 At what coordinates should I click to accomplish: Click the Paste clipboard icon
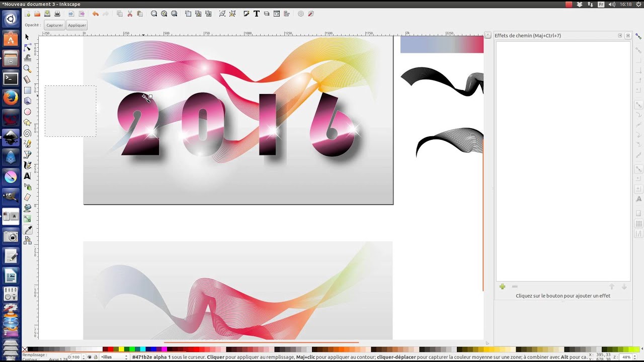tap(140, 14)
